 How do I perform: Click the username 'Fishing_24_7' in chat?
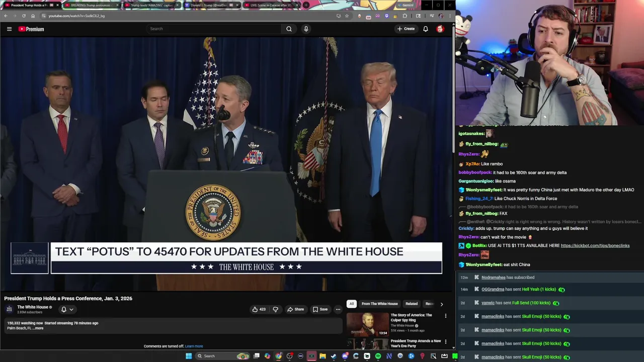pos(479,199)
